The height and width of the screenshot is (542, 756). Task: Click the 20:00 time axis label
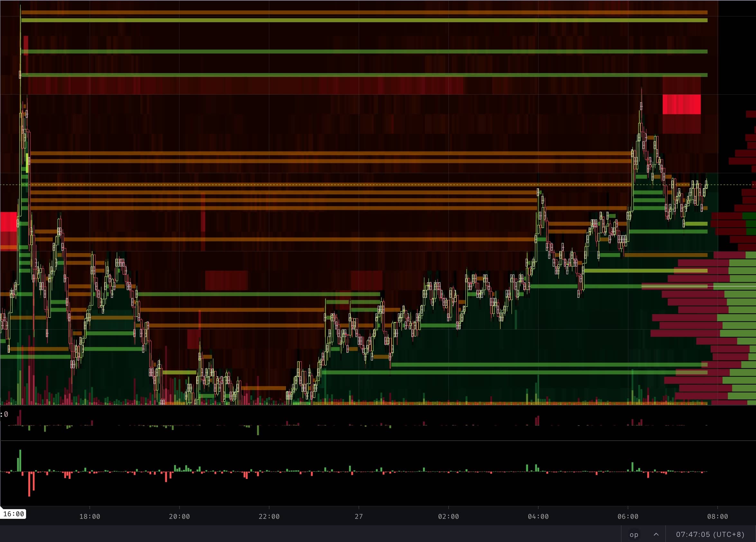[x=179, y=517]
